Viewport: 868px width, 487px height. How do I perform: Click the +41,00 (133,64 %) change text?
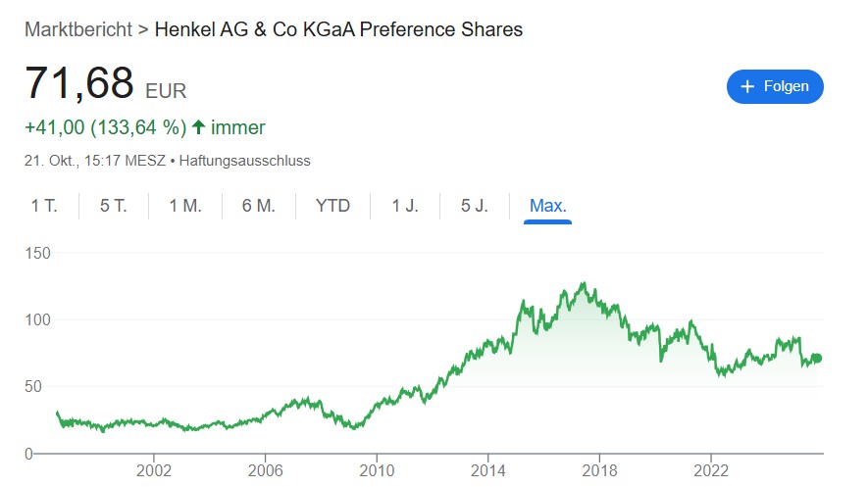pos(105,127)
